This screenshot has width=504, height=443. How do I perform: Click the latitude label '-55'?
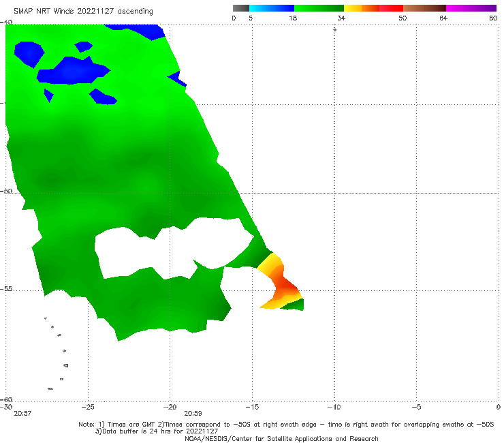pyautogui.click(x=6, y=289)
